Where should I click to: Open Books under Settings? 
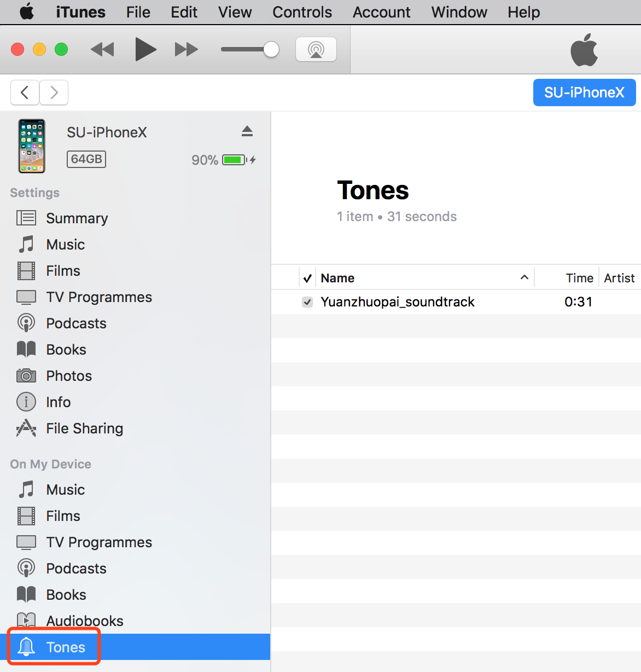pos(135,350)
